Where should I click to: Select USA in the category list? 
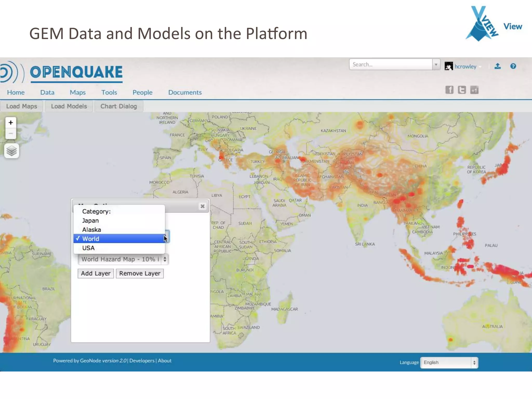(119, 248)
